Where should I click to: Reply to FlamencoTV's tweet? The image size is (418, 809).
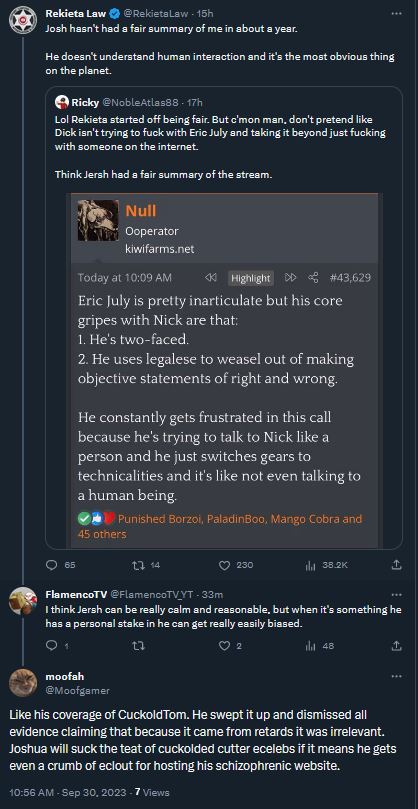point(57,645)
